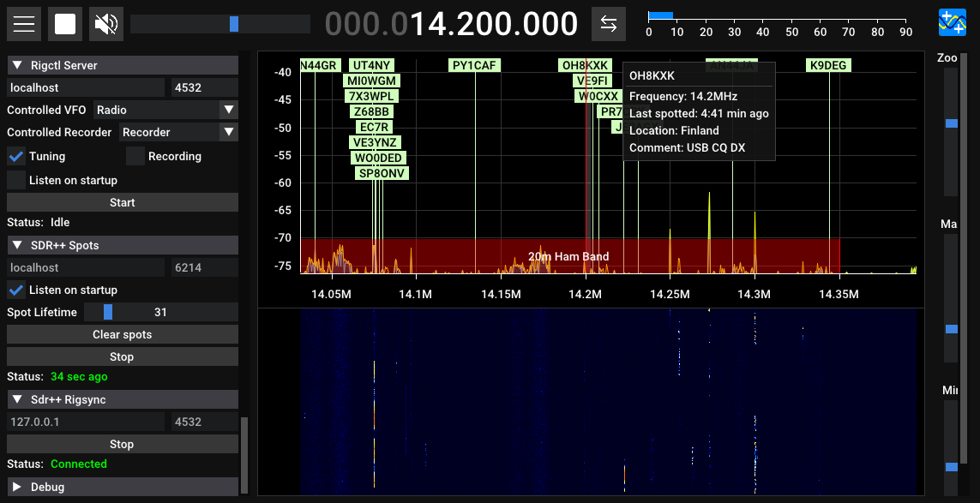Select the EC7R spot label
Viewport: 980px width, 503px height.
[x=375, y=127]
